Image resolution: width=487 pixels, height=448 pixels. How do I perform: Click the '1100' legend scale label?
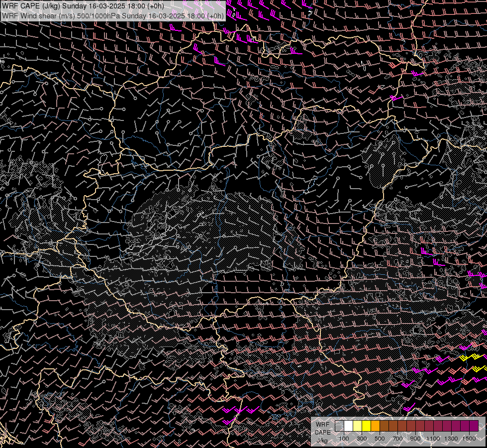[433, 439]
